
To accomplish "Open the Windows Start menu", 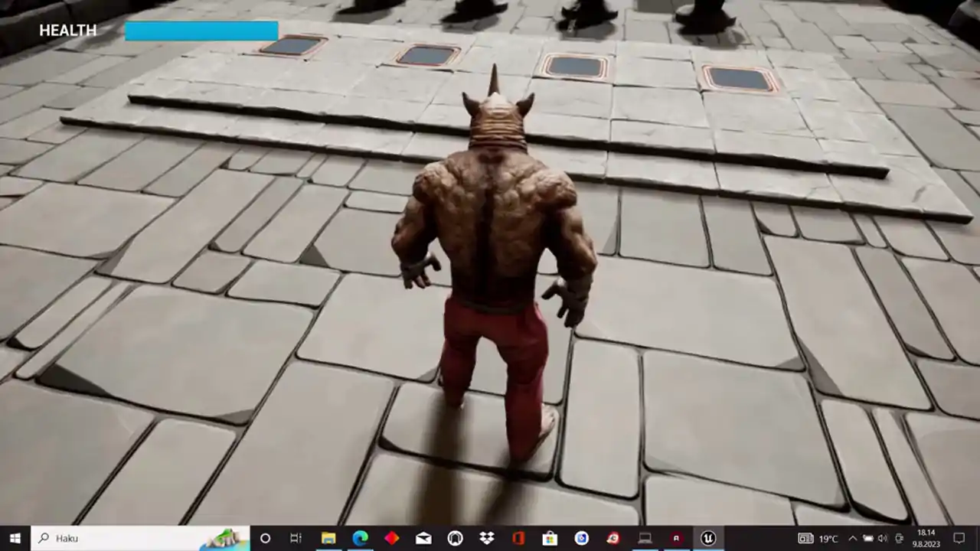I will click(15, 538).
